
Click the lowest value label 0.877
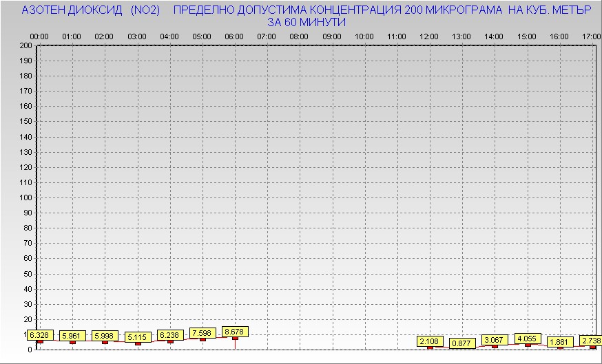[x=461, y=343]
